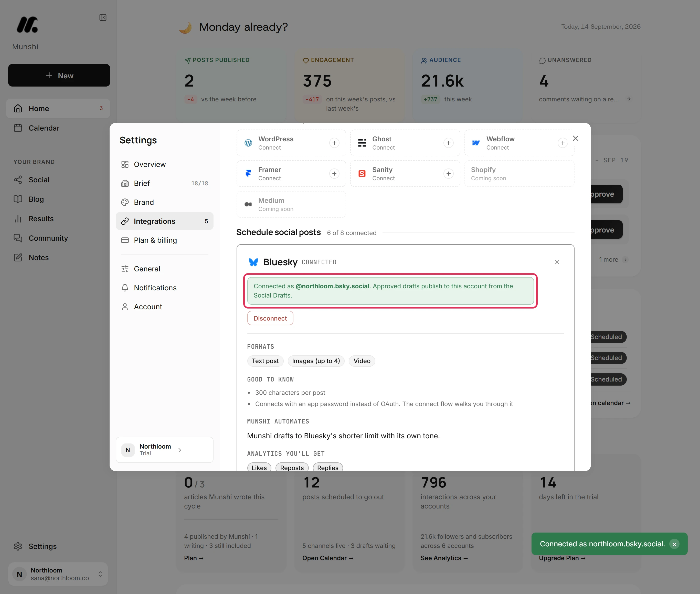Viewport: 700px width, 594px height.
Task: Open the Northloom Trial workspace card
Action: pyautogui.click(x=165, y=450)
